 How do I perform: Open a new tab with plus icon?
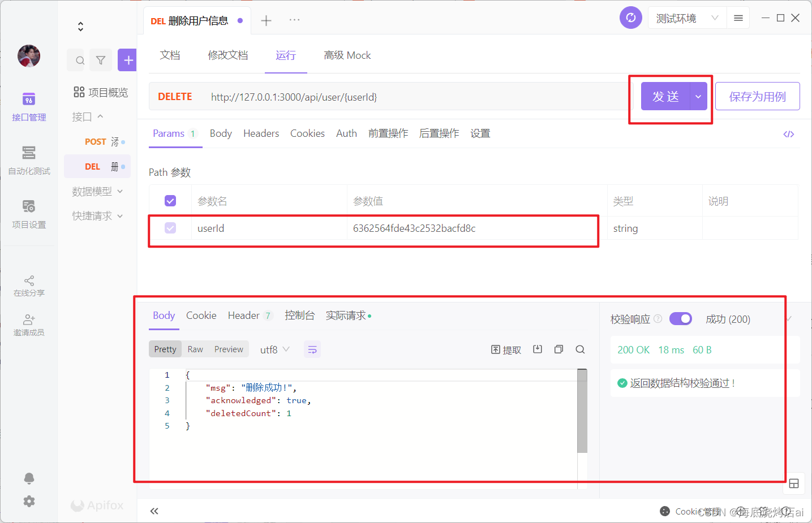266,21
